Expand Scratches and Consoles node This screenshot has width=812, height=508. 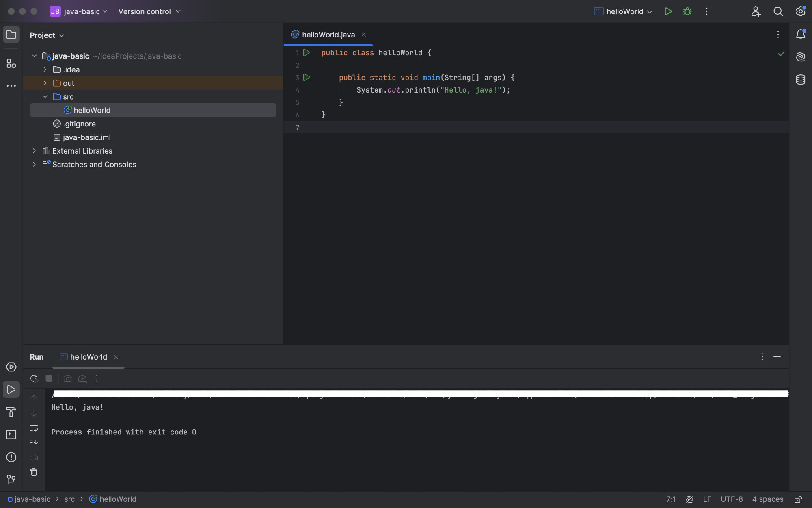tap(35, 164)
